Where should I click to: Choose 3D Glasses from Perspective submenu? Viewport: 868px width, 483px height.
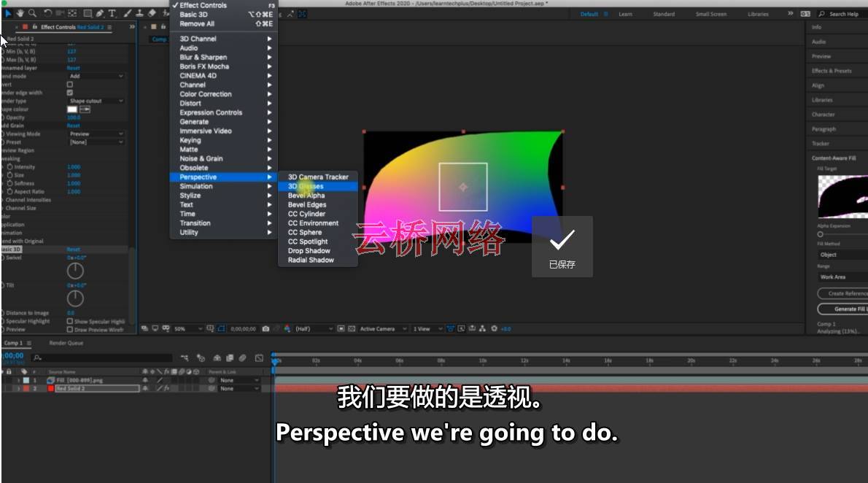(306, 187)
